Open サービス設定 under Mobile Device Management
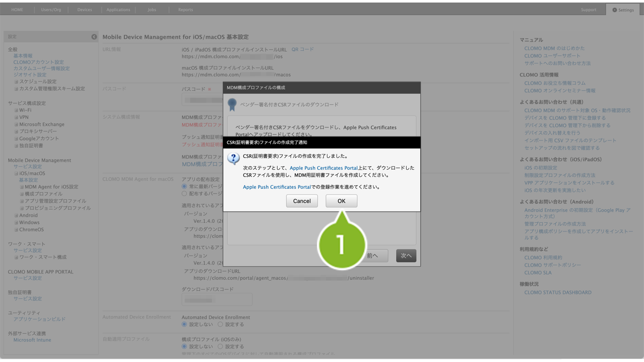644x362 pixels. (x=28, y=167)
